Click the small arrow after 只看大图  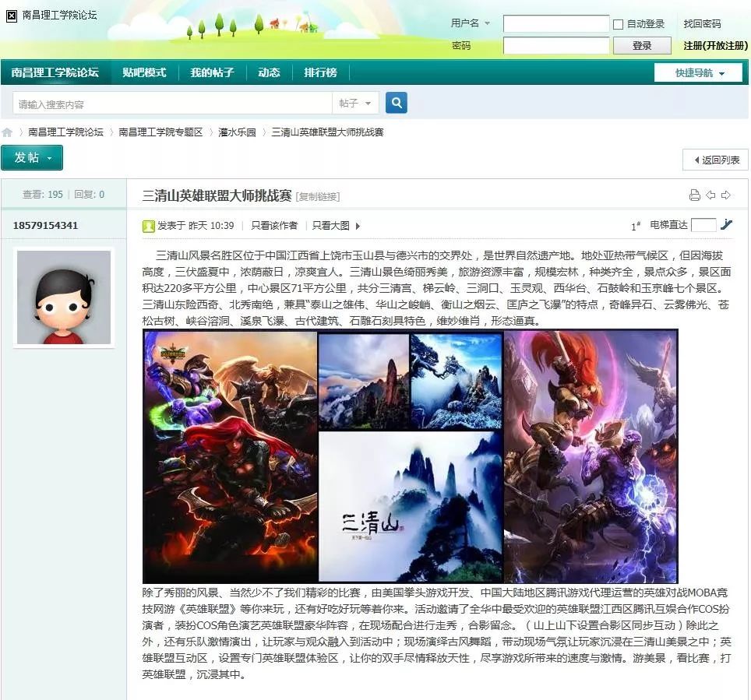point(358,226)
